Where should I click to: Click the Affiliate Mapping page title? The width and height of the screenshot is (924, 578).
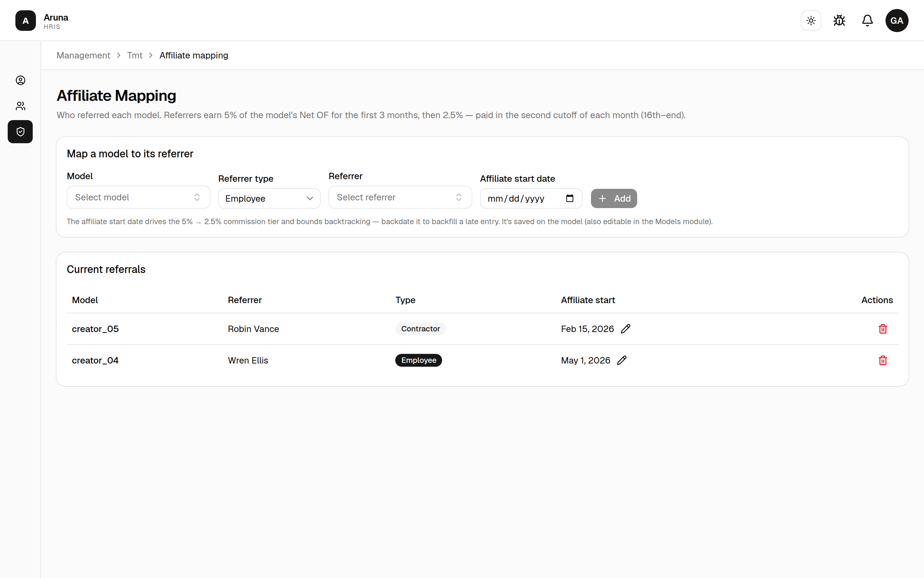tap(116, 96)
